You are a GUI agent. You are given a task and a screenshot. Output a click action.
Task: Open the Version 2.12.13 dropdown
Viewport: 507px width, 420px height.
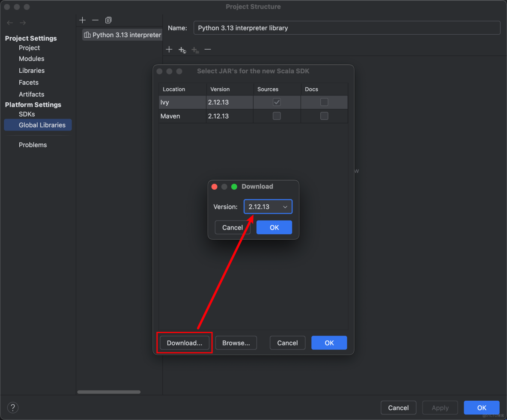coord(268,207)
